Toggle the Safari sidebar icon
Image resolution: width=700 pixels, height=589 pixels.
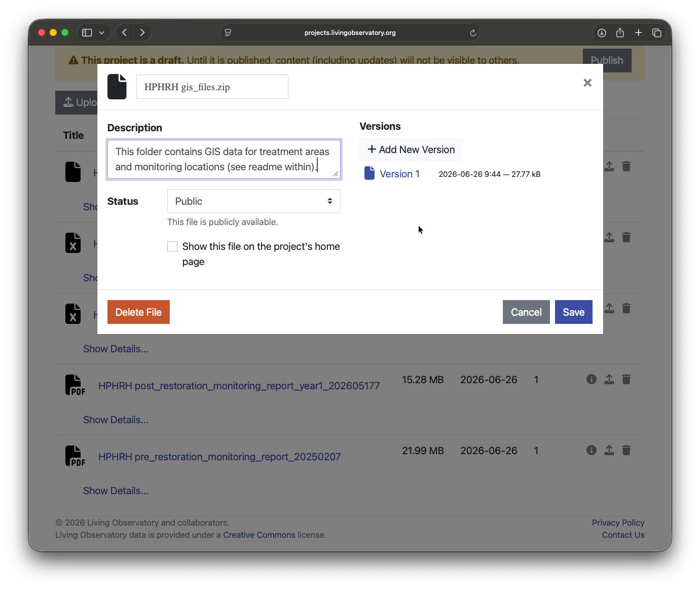(x=87, y=33)
